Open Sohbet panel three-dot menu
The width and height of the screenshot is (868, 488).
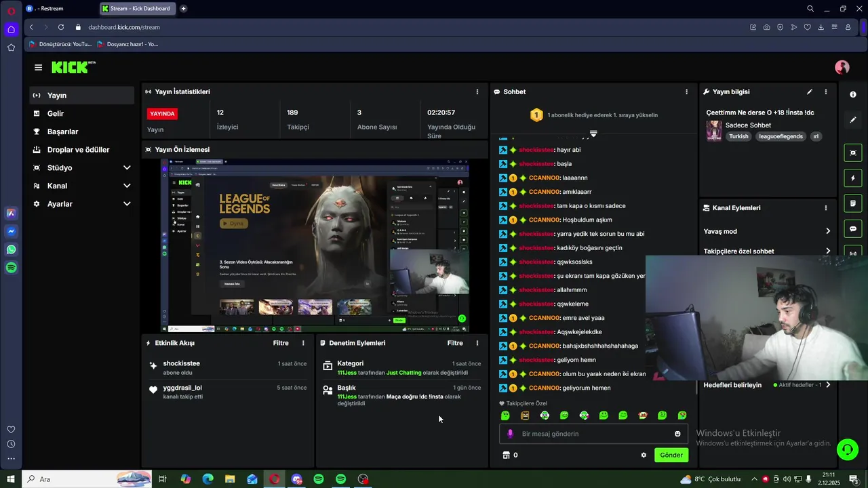(x=686, y=91)
